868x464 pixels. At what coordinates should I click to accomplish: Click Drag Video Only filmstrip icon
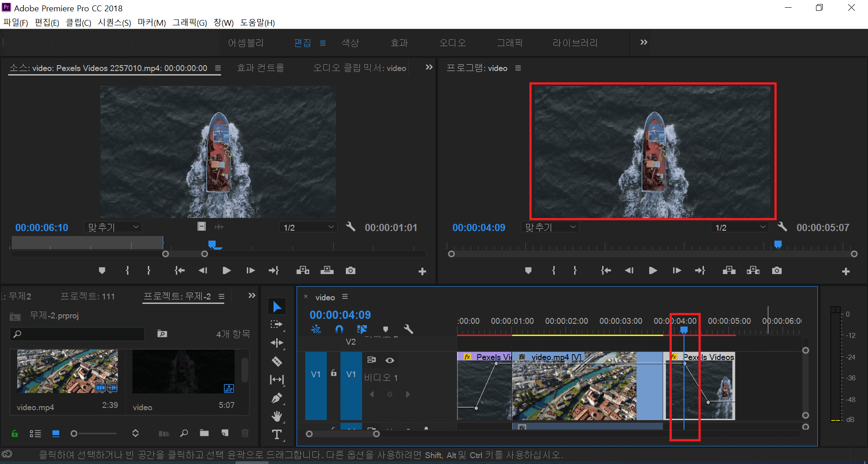pos(202,226)
